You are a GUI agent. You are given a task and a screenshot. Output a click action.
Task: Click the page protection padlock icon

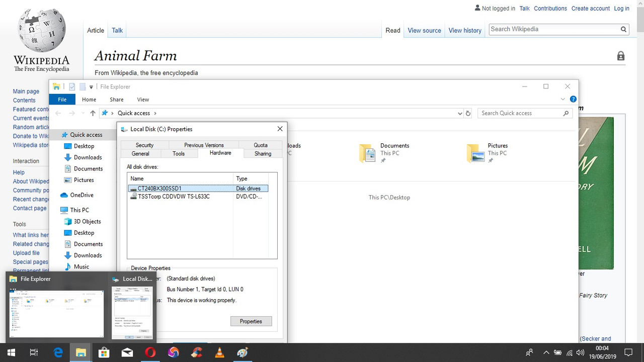click(x=621, y=56)
